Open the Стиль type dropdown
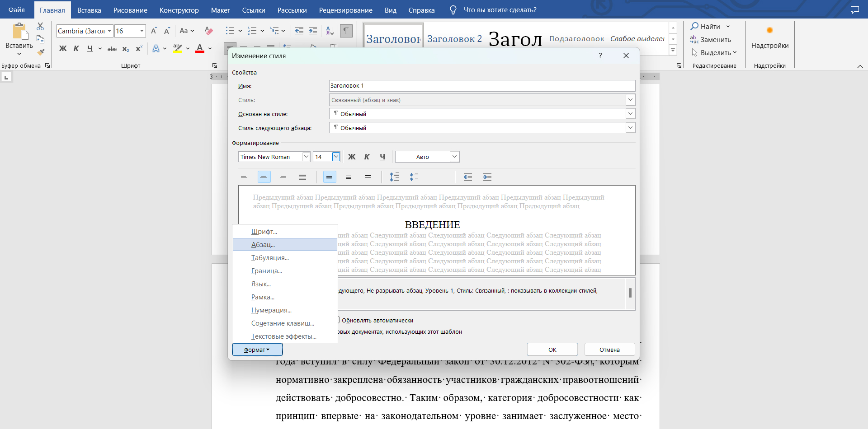 click(x=630, y=100)
